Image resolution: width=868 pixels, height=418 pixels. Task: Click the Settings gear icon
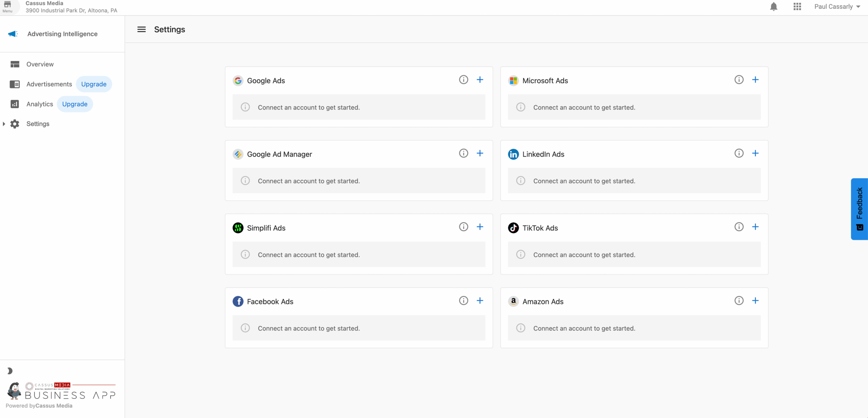[x=15, y=124]
